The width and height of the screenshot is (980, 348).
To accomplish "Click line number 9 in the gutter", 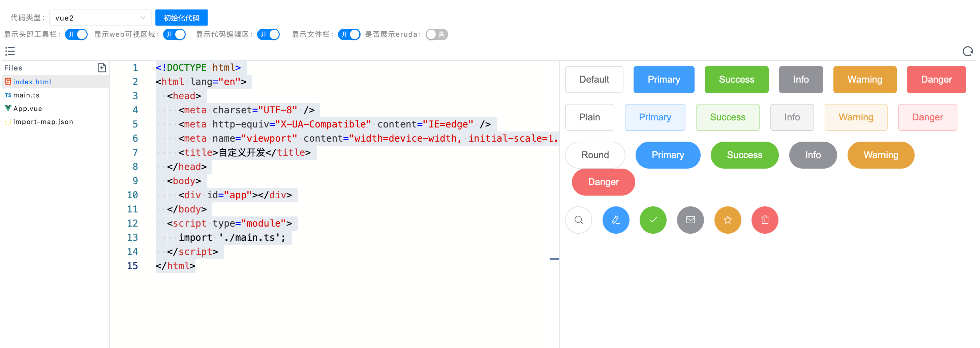I will click(135, 181).
